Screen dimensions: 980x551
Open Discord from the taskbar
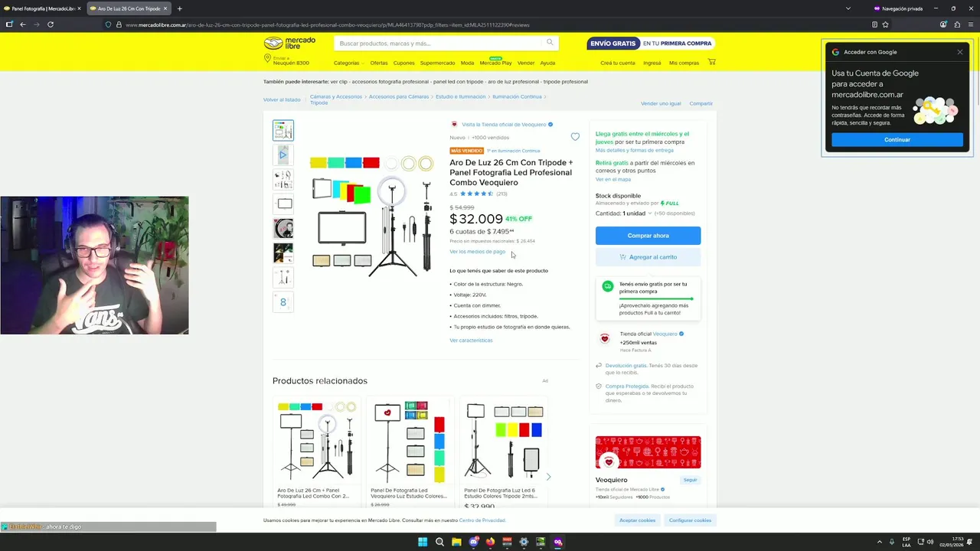[474, 542]
